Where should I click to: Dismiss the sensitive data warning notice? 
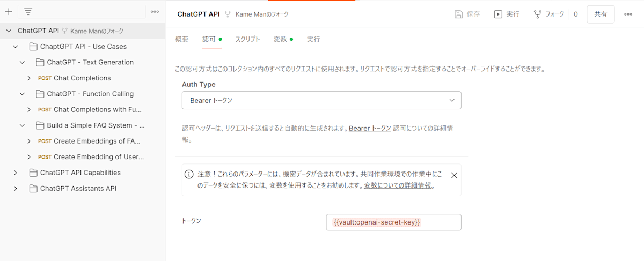(x=454, y=175)
